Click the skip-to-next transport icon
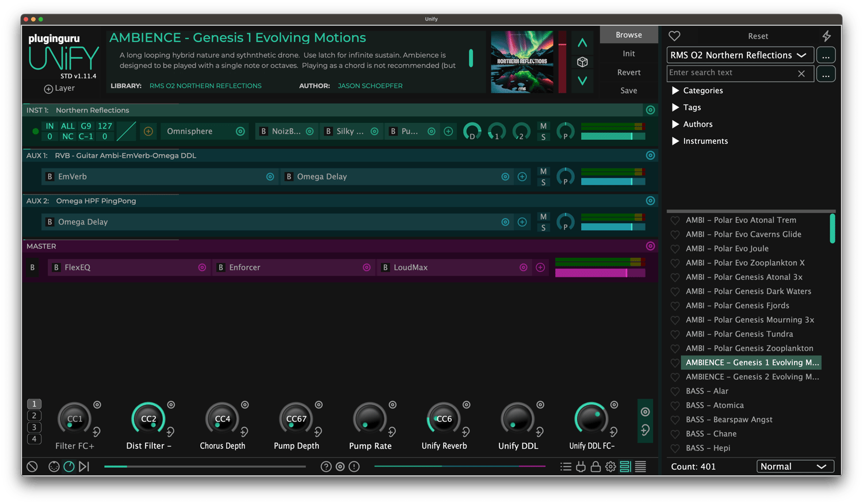 tap(84, 467)
